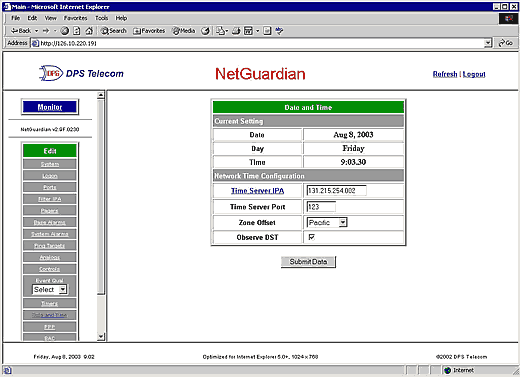This screenshot has width=520, height=377.
Task: Click the Discuss toolbar icon
Action: coord(267,31)
